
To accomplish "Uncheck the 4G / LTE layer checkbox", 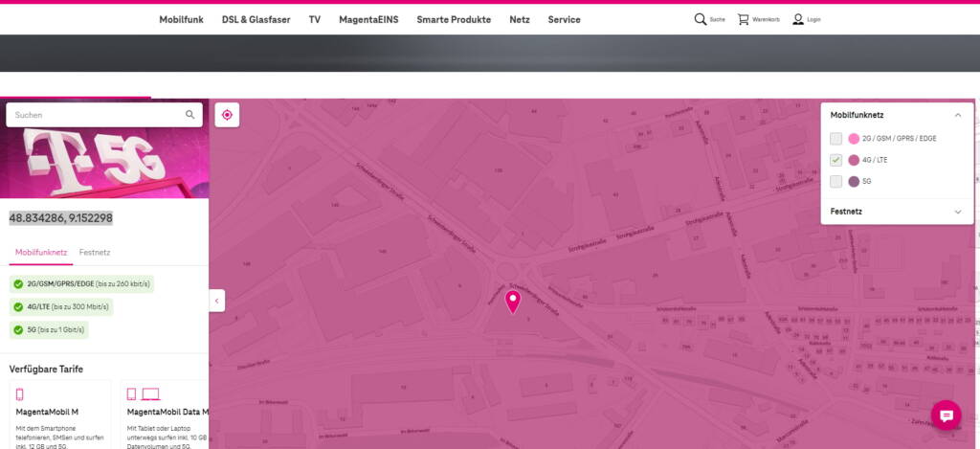I will (x=836, y=160).
